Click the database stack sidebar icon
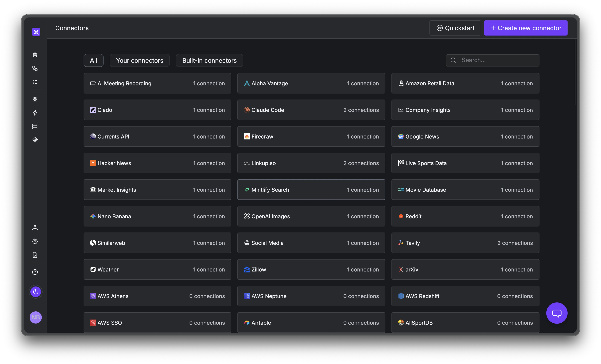 point(35,126)
